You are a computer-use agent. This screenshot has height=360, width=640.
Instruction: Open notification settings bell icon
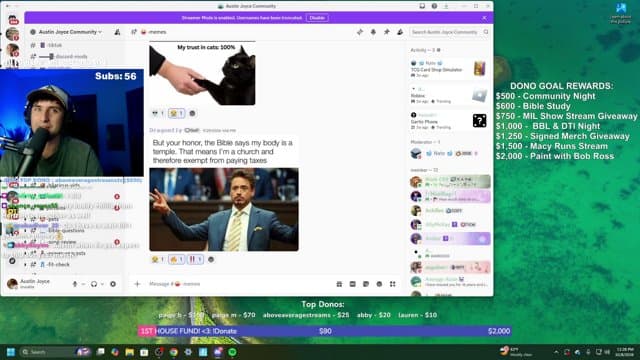(373, 32)
